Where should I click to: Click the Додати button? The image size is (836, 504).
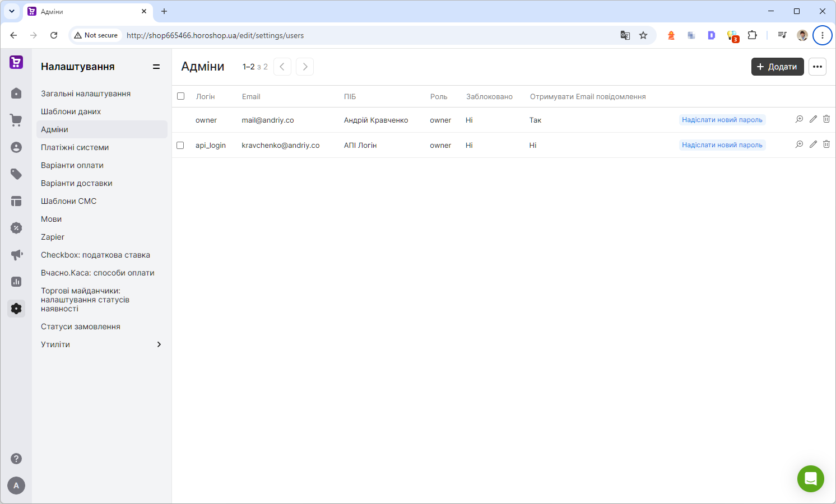point(778,67)
